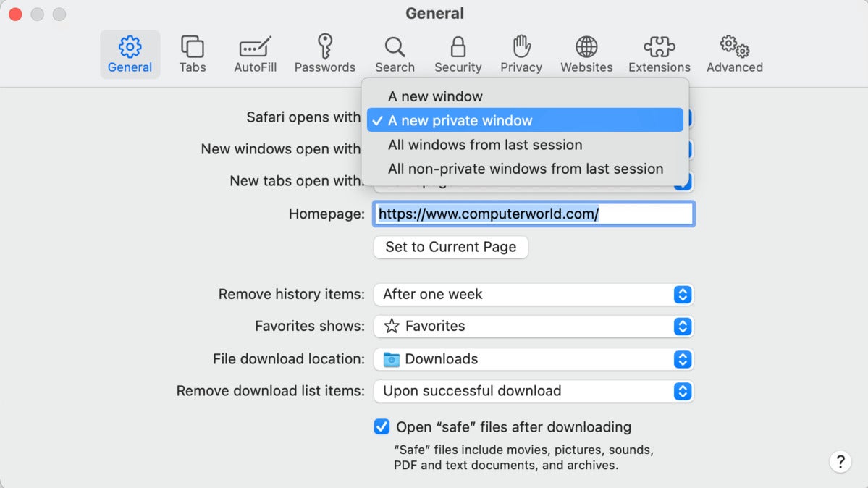Click the Set to Current Page button

[x=450, y=247]
